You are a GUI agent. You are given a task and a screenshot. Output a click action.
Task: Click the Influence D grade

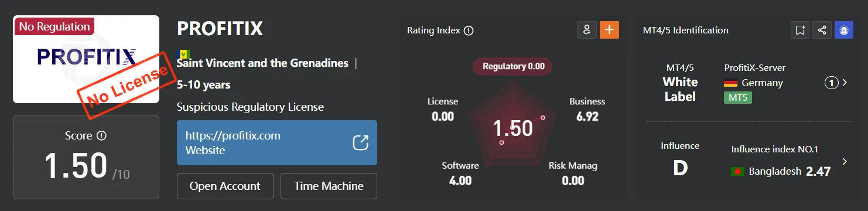(x=680, y=168)
